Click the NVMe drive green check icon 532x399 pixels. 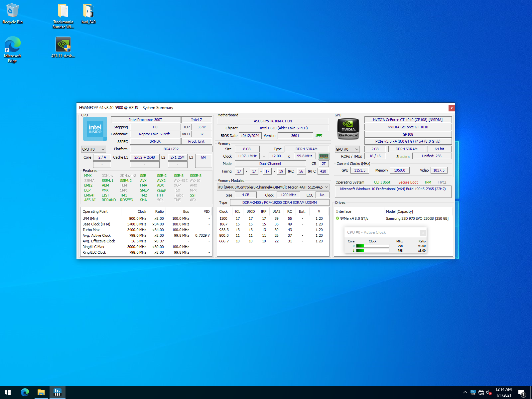tap(337, 218)
